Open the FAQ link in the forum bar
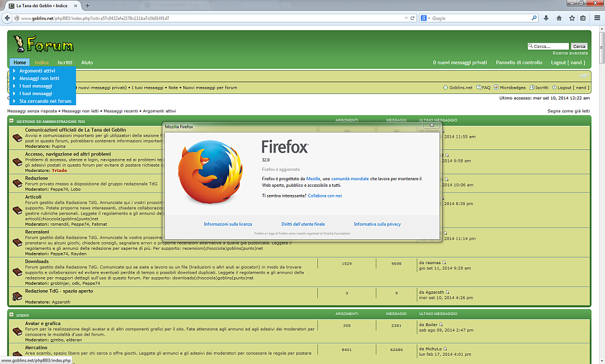This screenshot has width=605, height=364. pos(483,87)
